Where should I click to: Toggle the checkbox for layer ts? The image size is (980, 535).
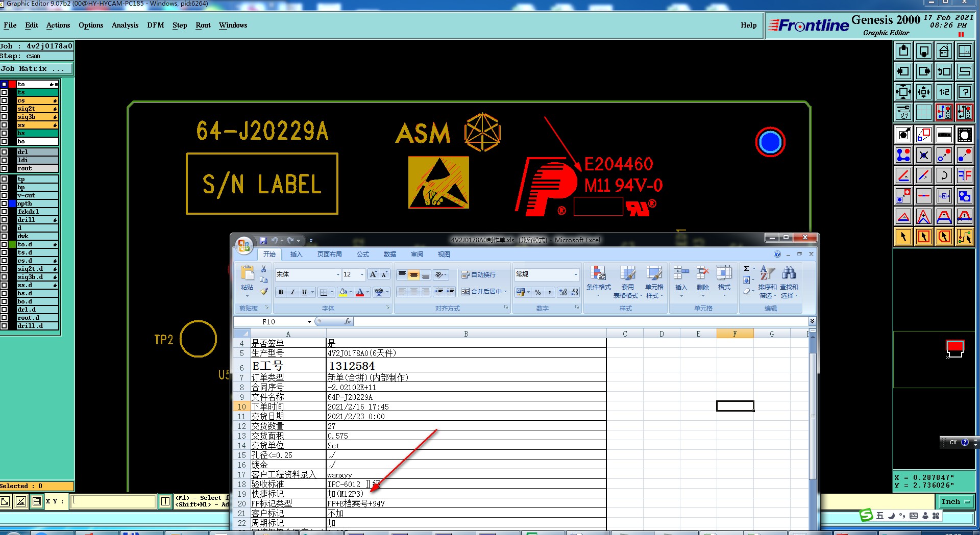pyautogui.click(x=4, y=92)
